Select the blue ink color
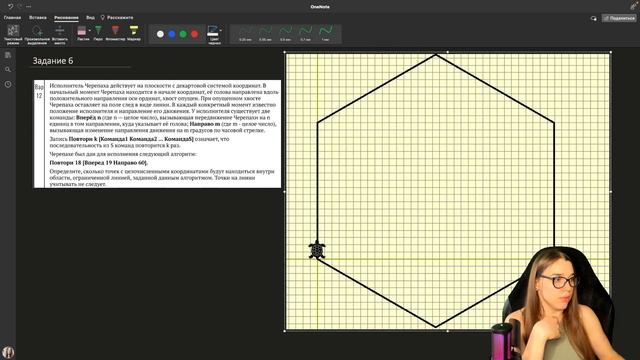The width and height of the screenshot is (640, 360). click(172, 34)
